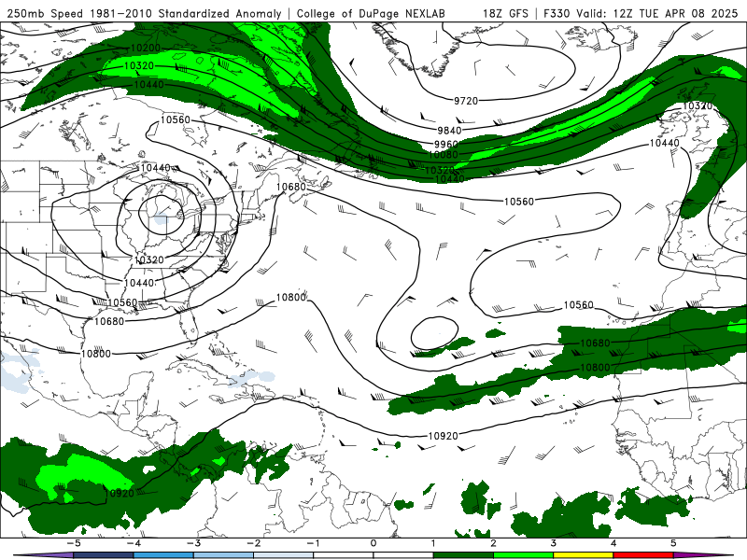Click the red 4 to 5 colorbar segment
747x560 pixels.
tap(642, 555)
